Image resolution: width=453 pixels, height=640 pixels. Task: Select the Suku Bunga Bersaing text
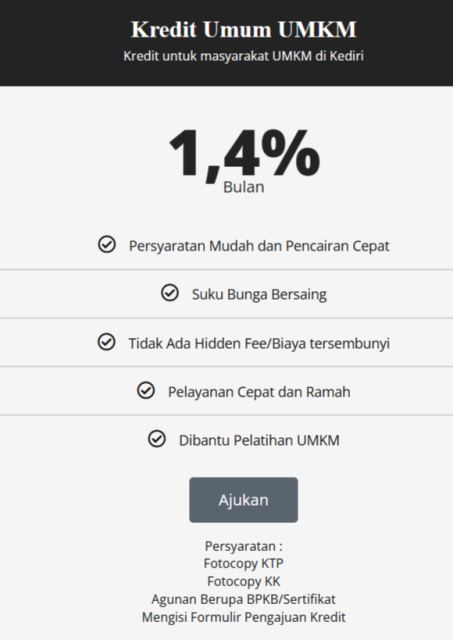[259, 294]
